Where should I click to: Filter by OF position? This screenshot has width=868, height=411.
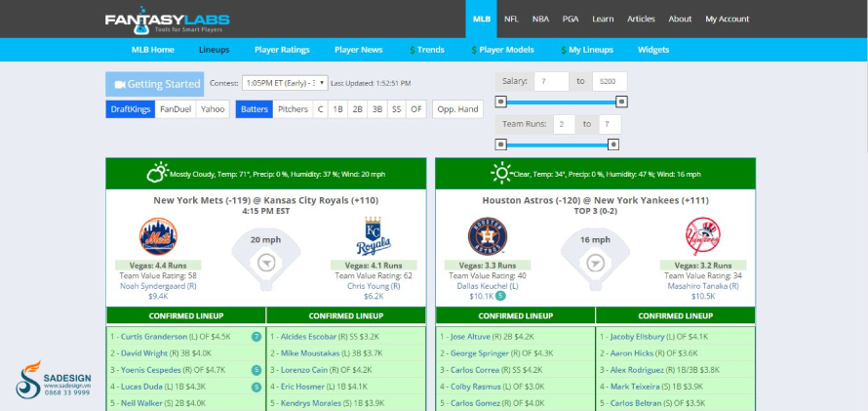[416, 109]
